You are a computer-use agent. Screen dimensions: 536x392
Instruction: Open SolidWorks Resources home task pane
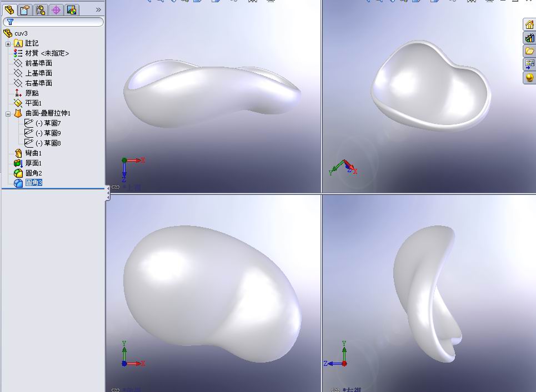[529, 24]
